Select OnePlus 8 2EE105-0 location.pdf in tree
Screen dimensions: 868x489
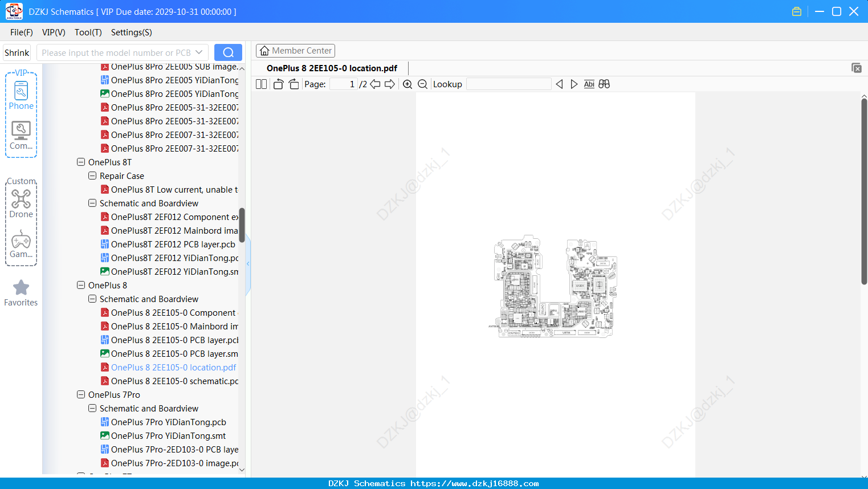[169, 367]
